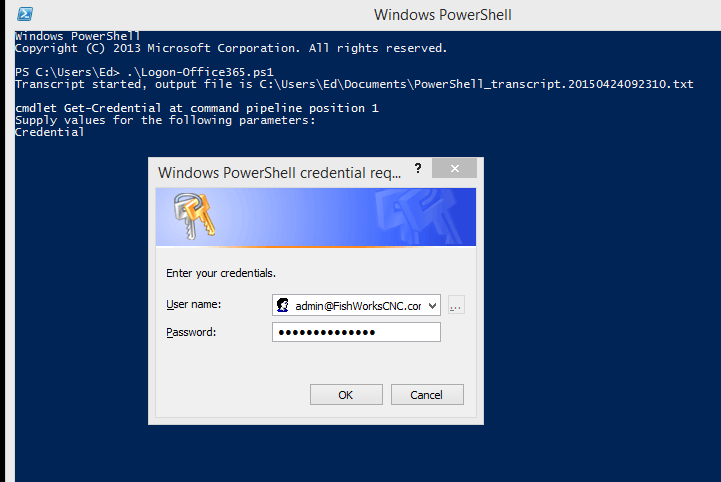Click the '.\Logon-Office365.ps1' command text

coord(200,72)
